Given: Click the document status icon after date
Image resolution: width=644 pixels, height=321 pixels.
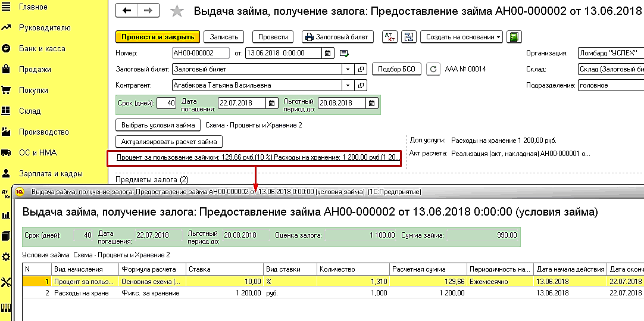Looking at the screenshot, I should pyautogui.click(x=344, y=53).
